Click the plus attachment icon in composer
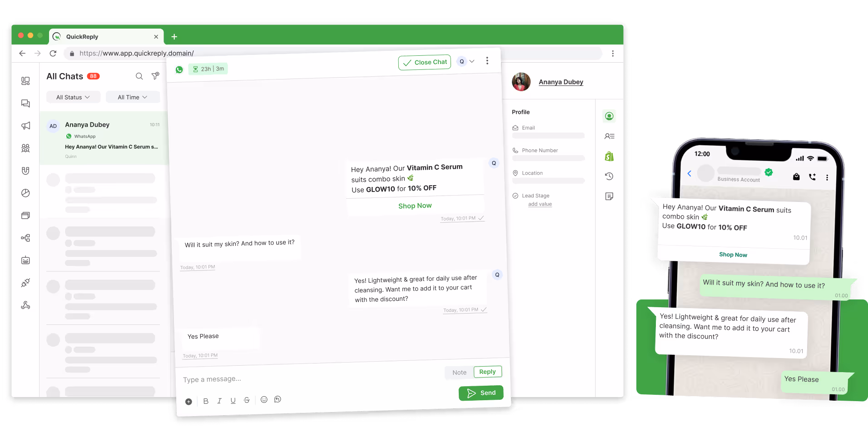 pyautogui.click(x=188, y=402)
